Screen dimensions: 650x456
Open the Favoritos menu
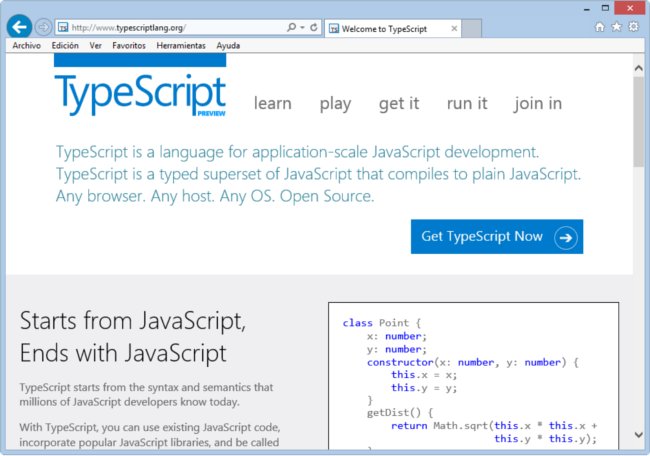[129, 46]
